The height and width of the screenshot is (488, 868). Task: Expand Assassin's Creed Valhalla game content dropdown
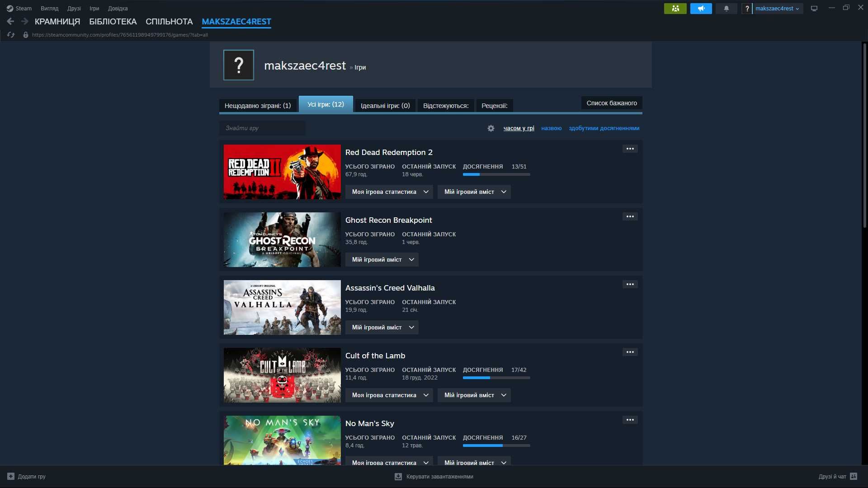[382, 327]
